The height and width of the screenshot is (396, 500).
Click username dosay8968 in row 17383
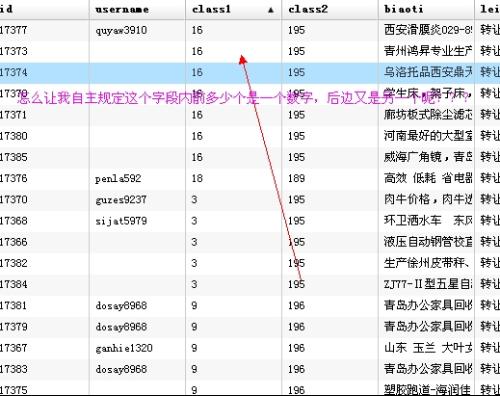[121, 369]
